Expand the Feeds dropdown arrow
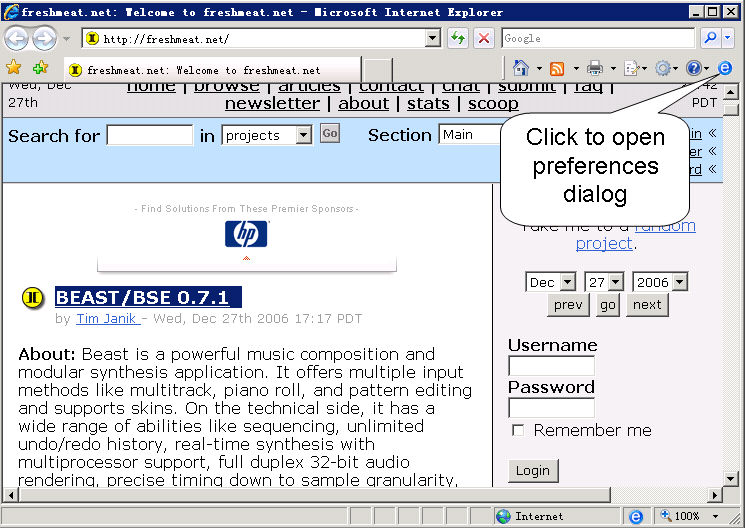 point(576,69)
